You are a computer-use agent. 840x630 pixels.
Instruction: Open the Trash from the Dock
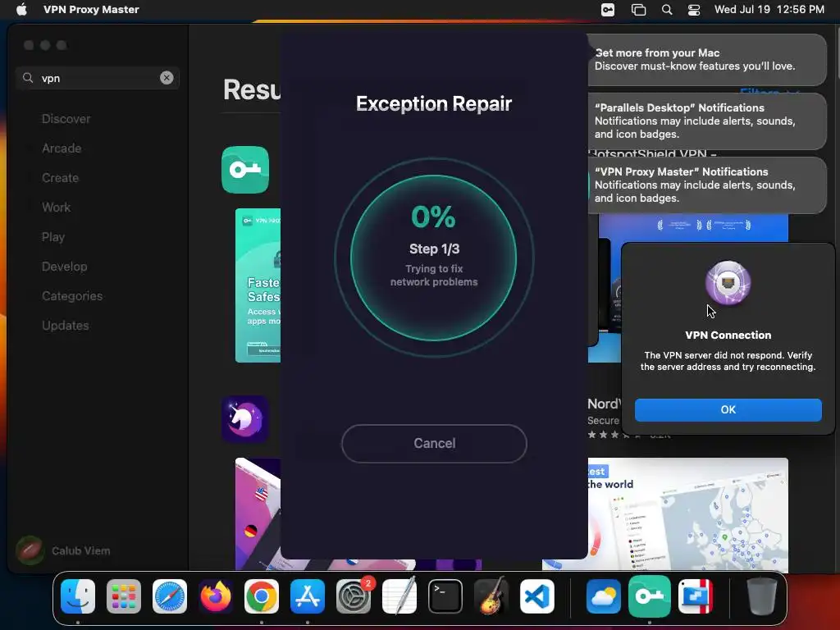click(x=762, y=596)
